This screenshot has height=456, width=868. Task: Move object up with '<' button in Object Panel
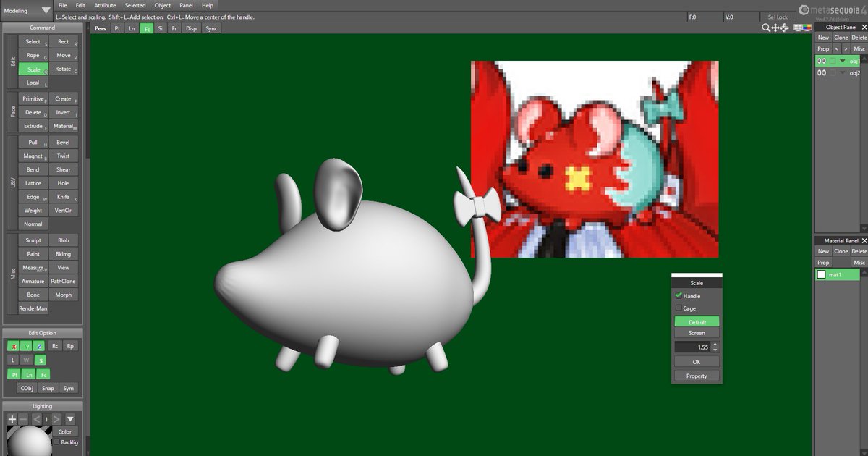click(x=837, y=49)
